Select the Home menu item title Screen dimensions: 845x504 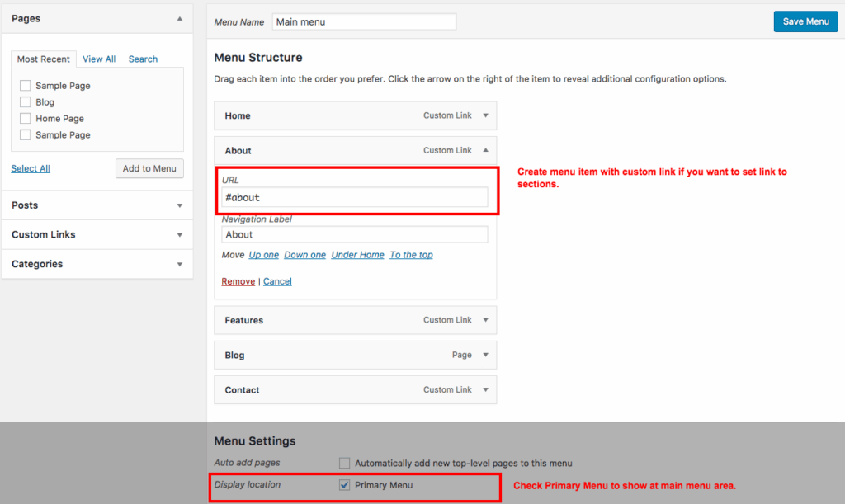238,115
